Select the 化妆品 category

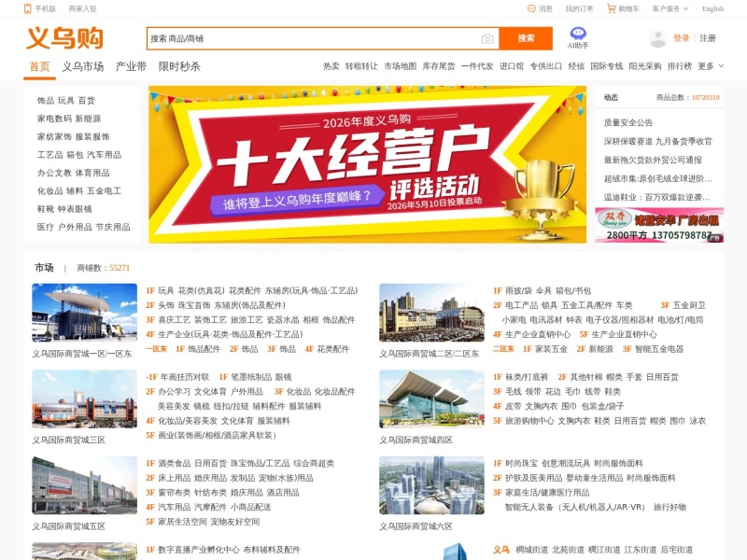(49, 191)
